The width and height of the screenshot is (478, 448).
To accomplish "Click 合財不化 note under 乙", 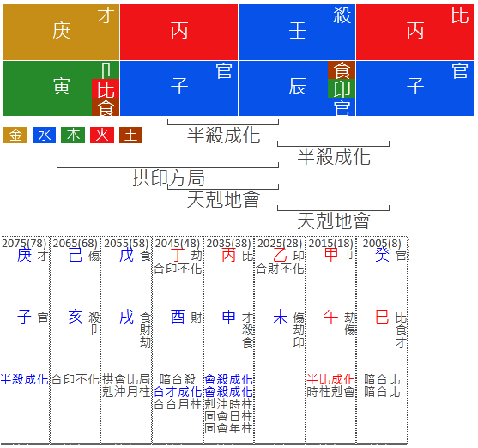I will click(x=280, y=269).
